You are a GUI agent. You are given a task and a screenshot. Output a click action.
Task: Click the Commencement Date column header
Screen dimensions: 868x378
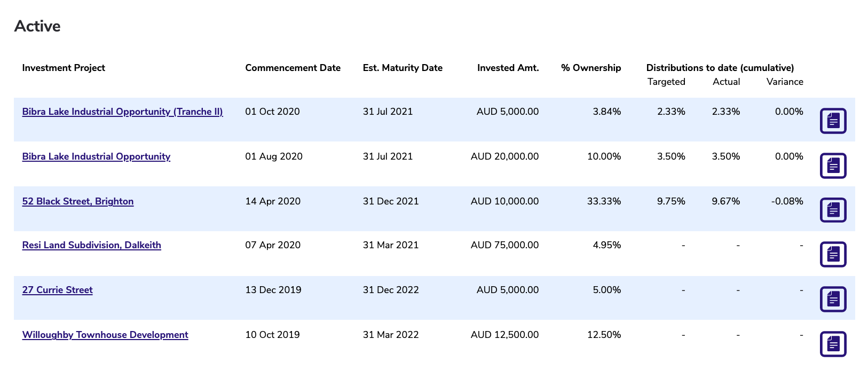tap(293, 68)
